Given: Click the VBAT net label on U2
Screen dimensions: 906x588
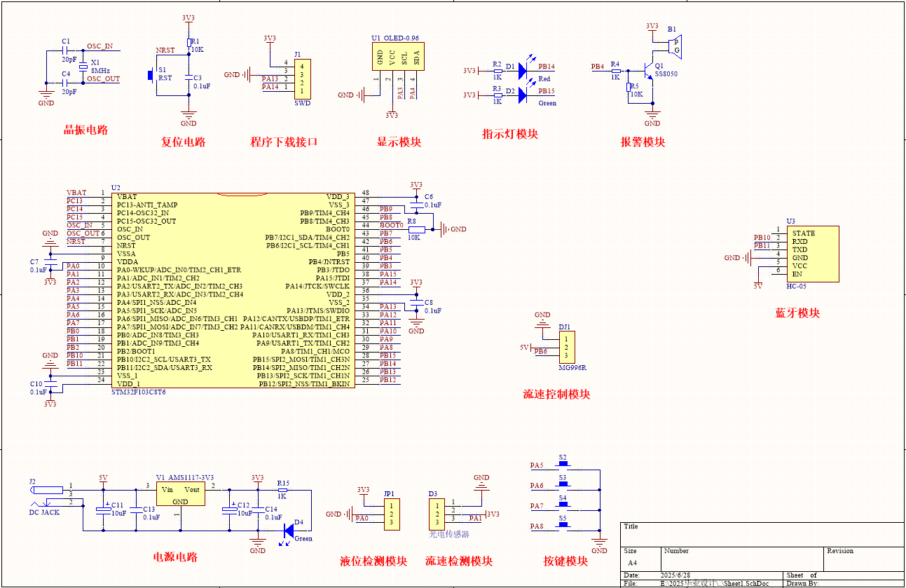Looking at the screenshot, I should [x=76, y=193].
